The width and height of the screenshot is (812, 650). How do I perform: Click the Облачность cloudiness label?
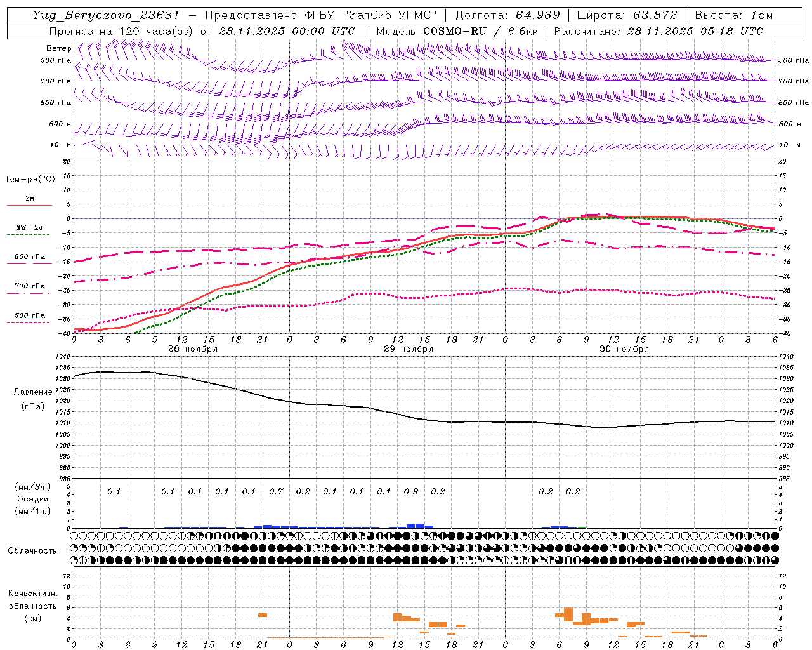pos(32,551)
